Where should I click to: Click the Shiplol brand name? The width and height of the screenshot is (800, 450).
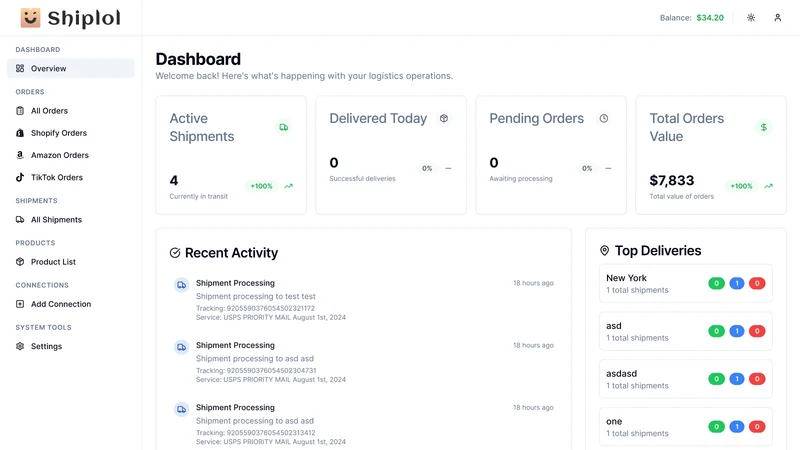(84, 18)
